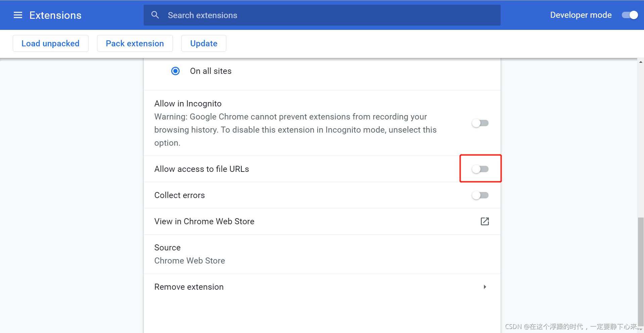This screenshot has width=644, height=333.
Task: Click the Update button
Action: [204, 43]
